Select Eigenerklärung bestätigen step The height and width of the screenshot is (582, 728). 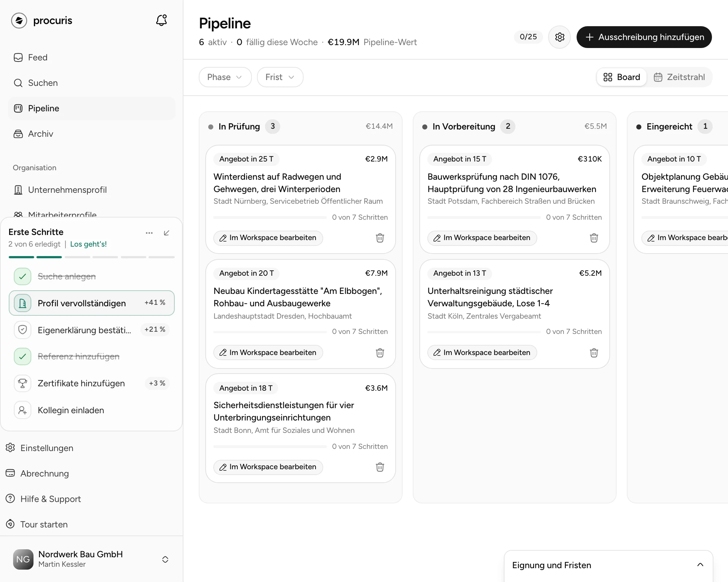[92, 330]
